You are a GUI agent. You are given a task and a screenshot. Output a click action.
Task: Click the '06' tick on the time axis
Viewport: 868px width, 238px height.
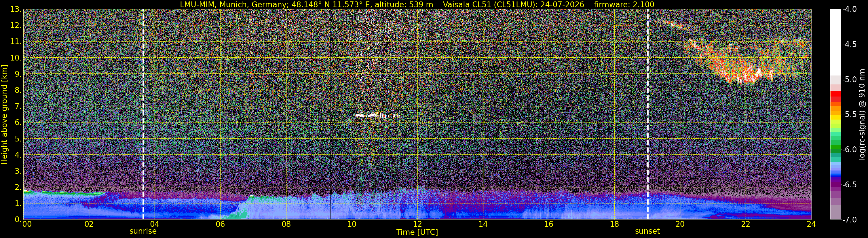[x=220, y=224]
